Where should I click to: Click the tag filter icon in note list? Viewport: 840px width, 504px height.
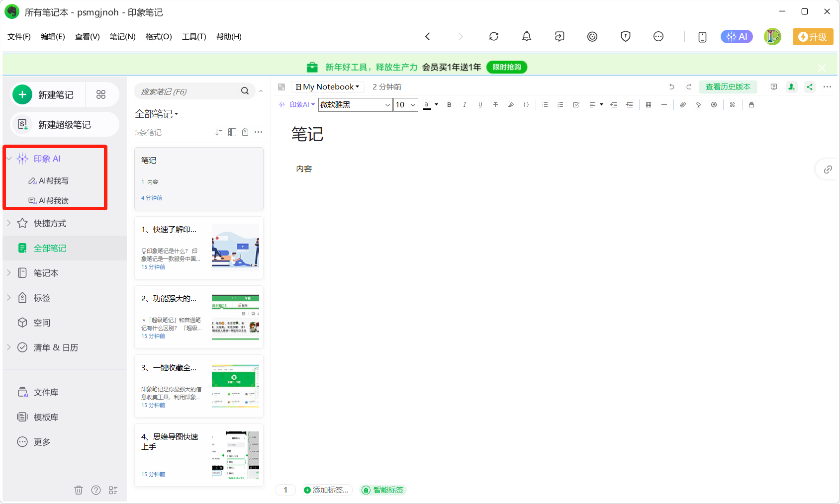pos(245,132)
